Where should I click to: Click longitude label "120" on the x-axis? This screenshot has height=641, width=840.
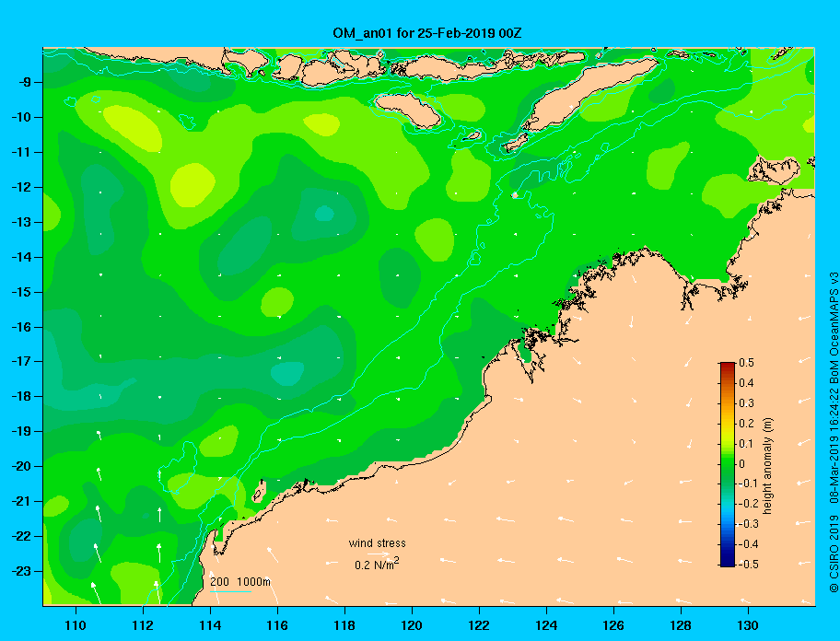[x=412, y=625]
